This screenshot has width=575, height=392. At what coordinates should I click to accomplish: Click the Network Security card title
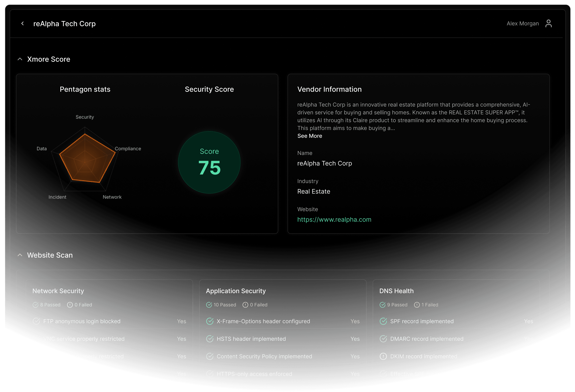pos(58,291)
